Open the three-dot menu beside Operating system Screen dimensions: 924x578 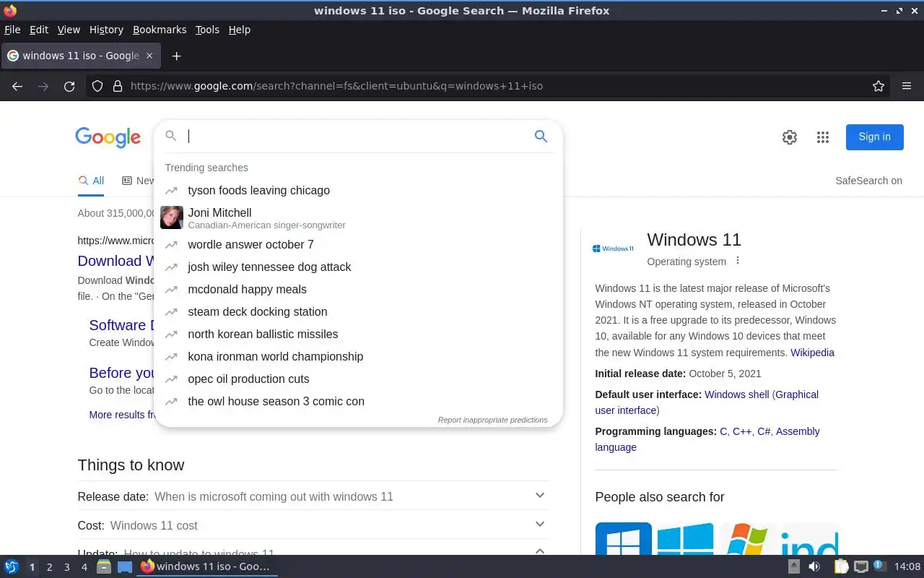737,261
